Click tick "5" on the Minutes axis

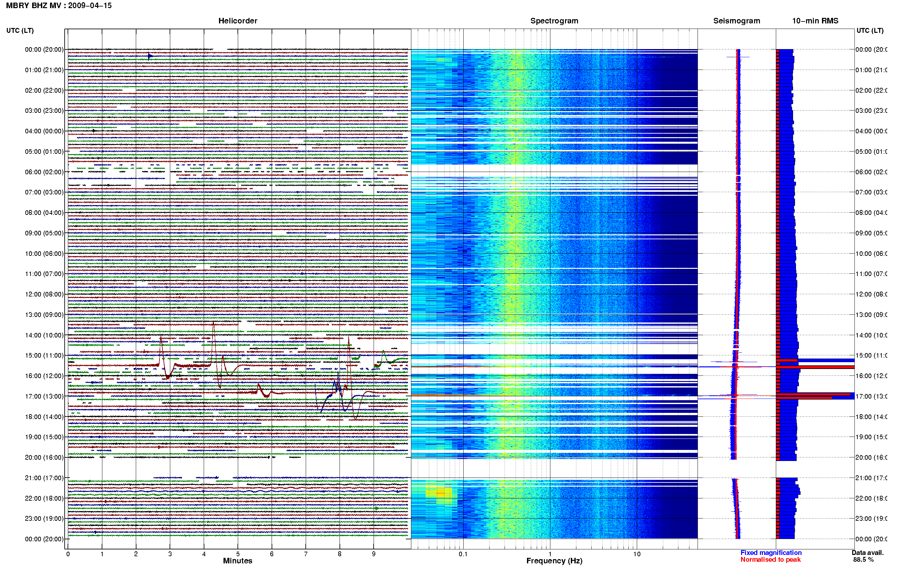click(x=237, y=554)
